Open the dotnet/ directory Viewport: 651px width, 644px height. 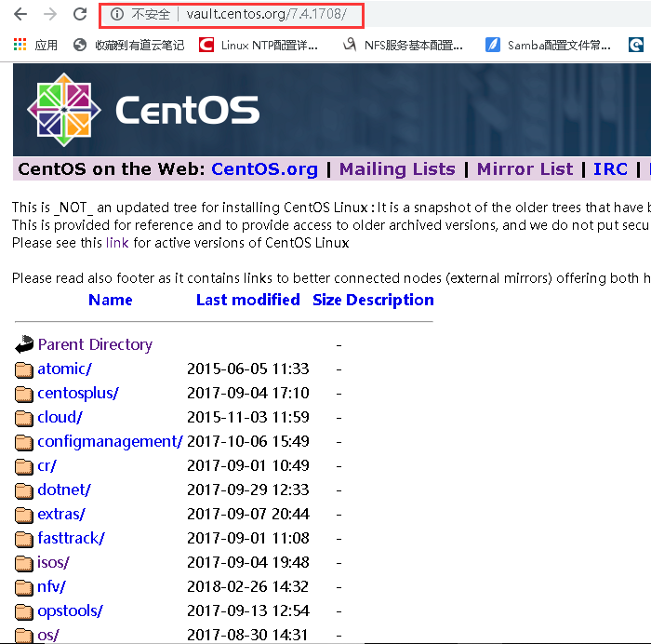64,490
